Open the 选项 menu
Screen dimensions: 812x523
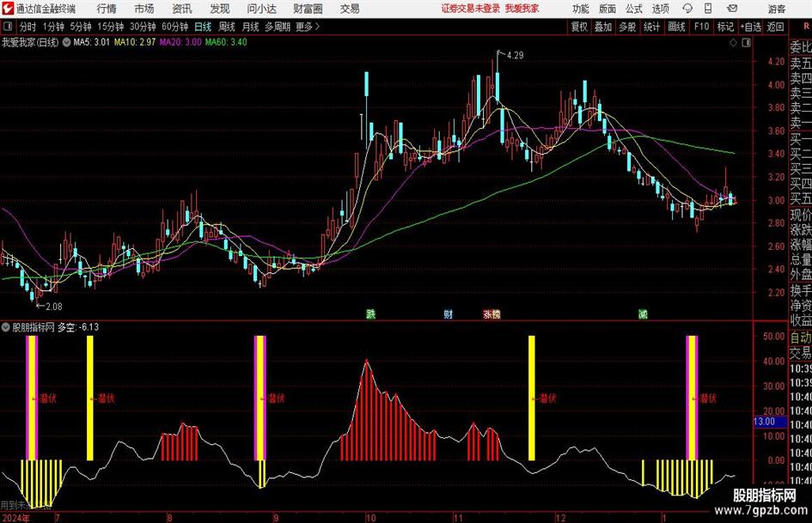point(660,9)
